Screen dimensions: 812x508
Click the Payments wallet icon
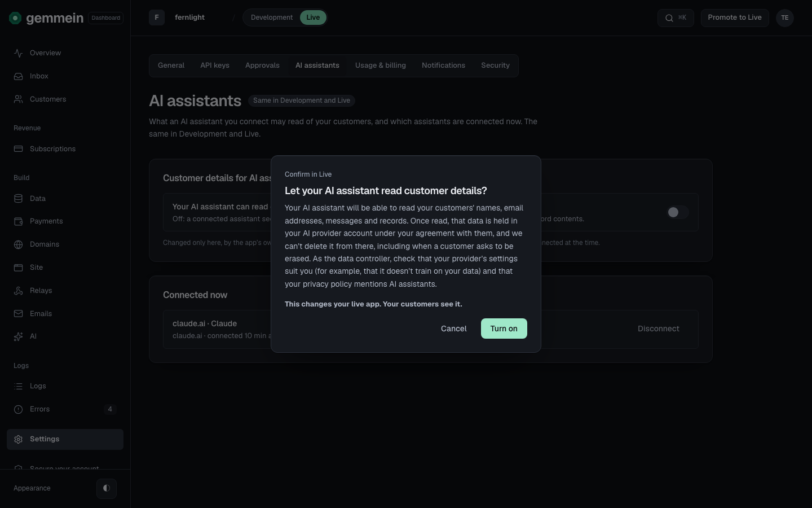pyautogui.click(x=19, y=221)
